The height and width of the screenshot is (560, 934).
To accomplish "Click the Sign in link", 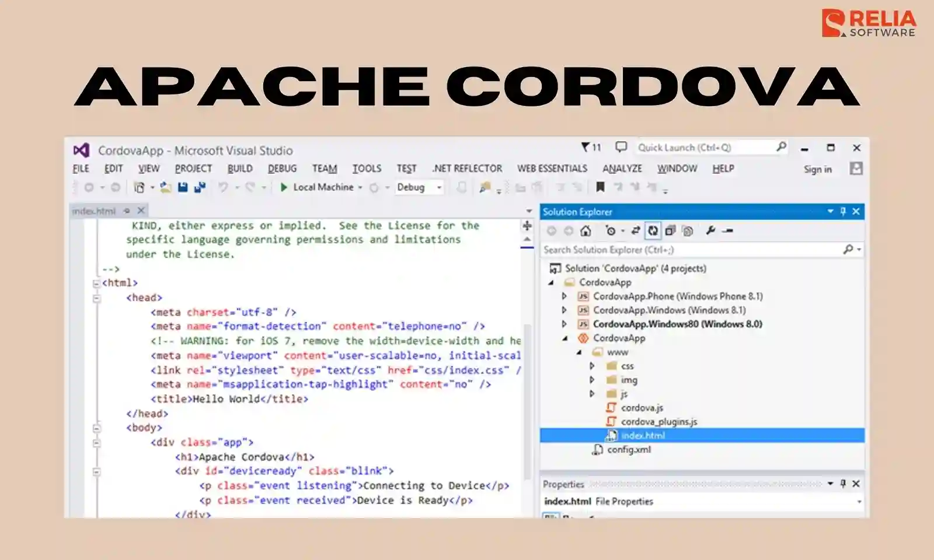I will coord(817,169).
